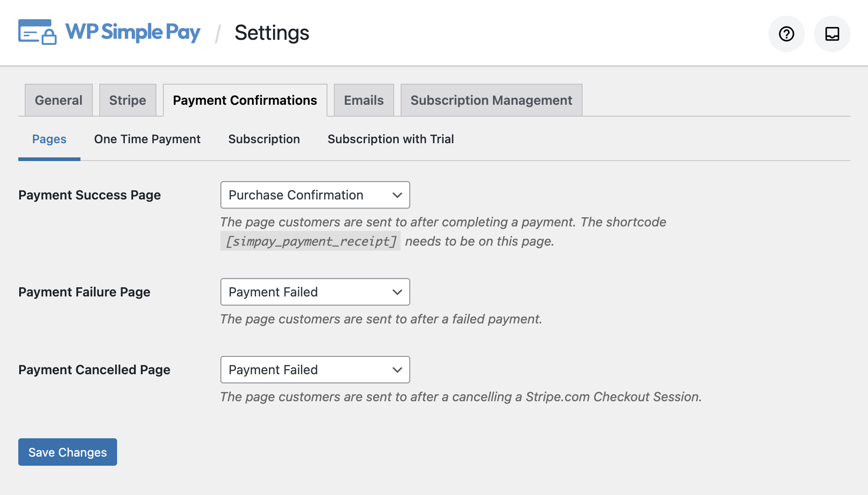Image resolution: width=868 pixels, height=495 pixels.
Task: Click the Payment Success Page label
Action: [x=90, y=195]
